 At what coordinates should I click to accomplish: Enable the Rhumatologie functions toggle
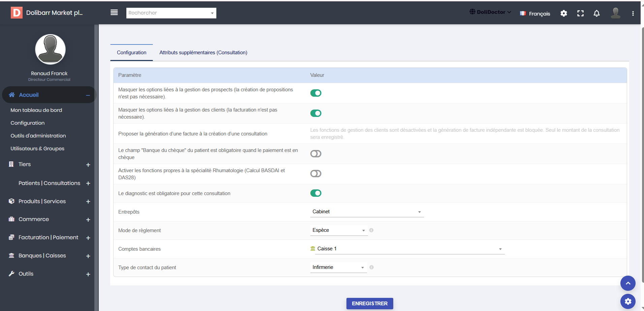[315, 174]
